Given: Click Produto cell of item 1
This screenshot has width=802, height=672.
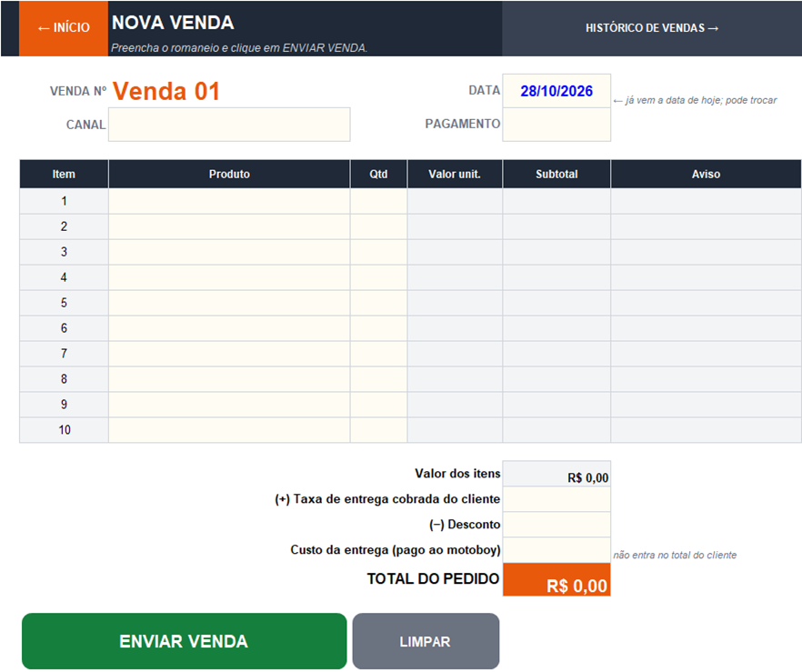Looking at the screenshot, I should click(x=229, y=201).
